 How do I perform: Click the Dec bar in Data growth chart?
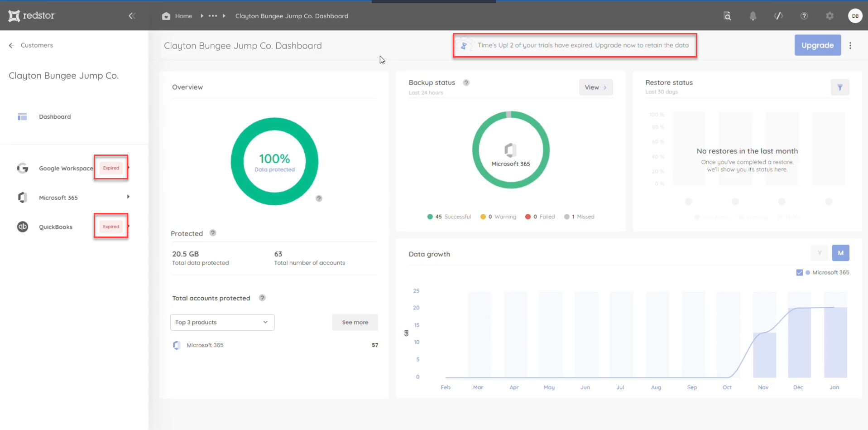point(799,343)
